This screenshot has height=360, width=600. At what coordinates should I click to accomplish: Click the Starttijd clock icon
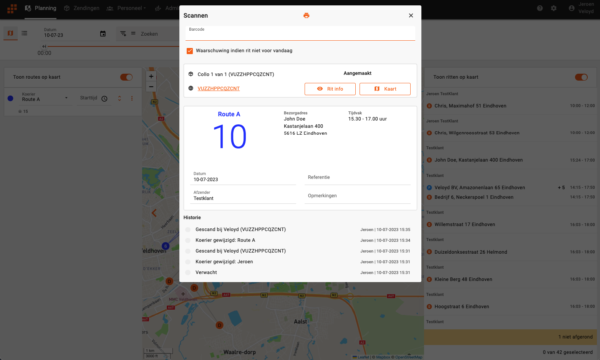(x=104, y=98)
